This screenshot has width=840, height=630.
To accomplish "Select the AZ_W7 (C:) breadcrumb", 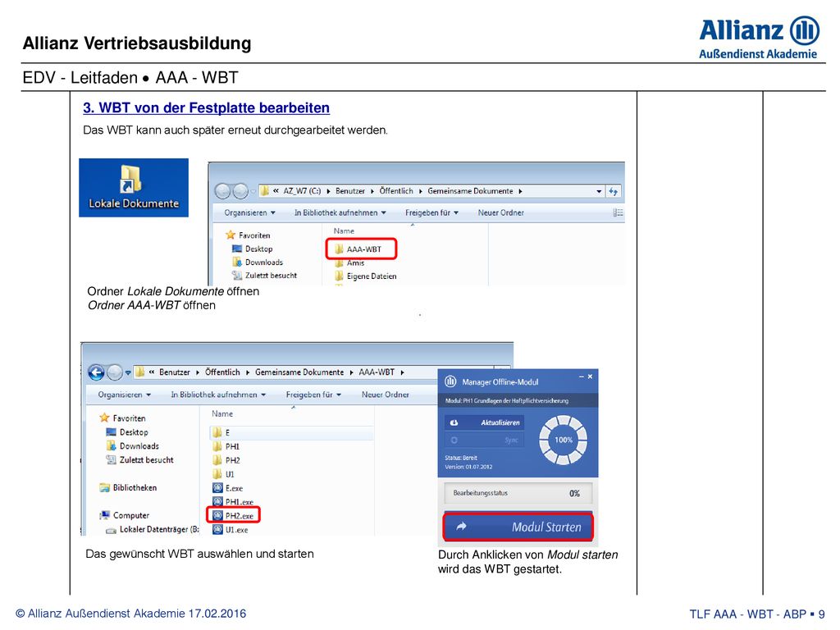I will click(x=302, y=190).
